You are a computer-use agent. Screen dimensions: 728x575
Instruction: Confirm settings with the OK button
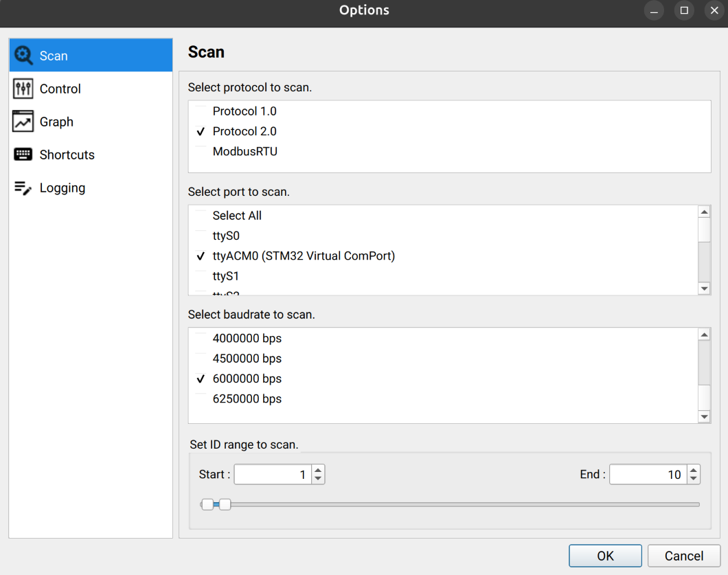click(605, 556)
